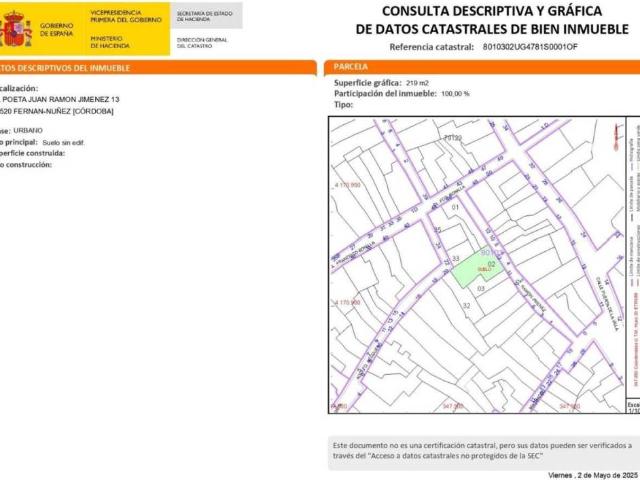Screen dimensions: 640x480
Task: Click parcel number 33 on the map
Action: pos(455,259)
